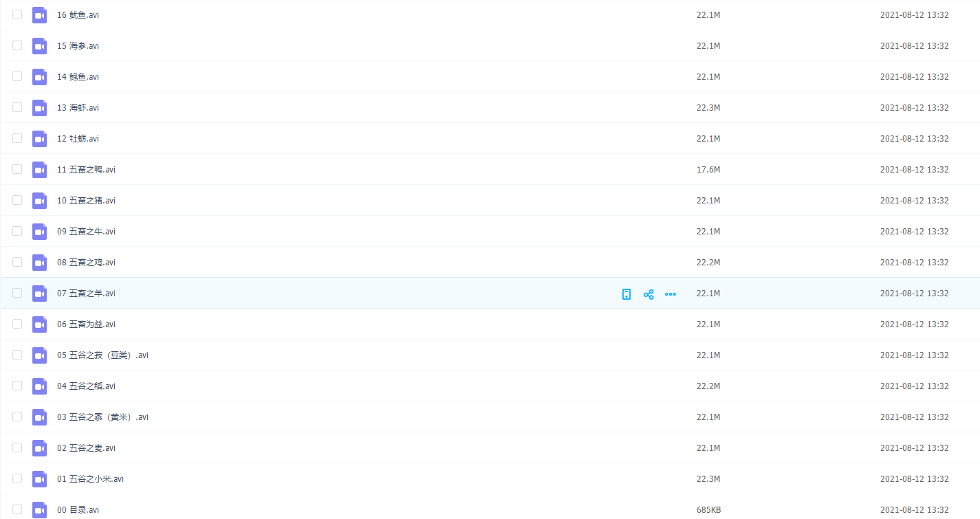Tick the checkbox for 15 海参.avi

tap(17, 46)
